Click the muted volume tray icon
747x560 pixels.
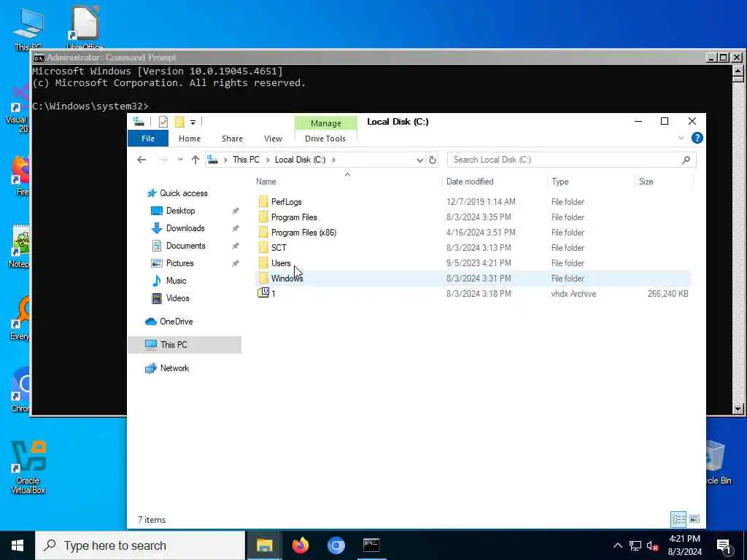(653, 545)
